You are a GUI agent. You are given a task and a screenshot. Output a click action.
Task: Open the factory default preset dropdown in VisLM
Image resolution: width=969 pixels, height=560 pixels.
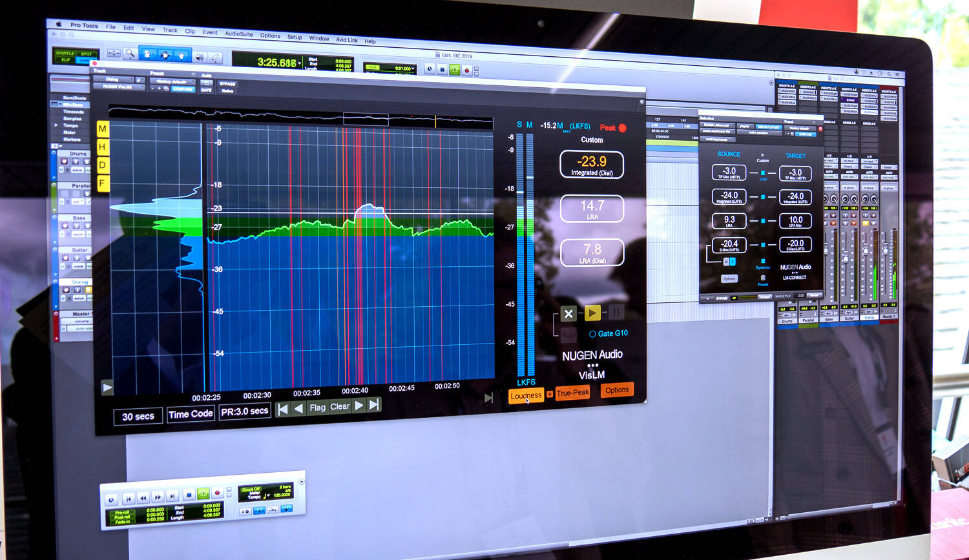(173, 81)
